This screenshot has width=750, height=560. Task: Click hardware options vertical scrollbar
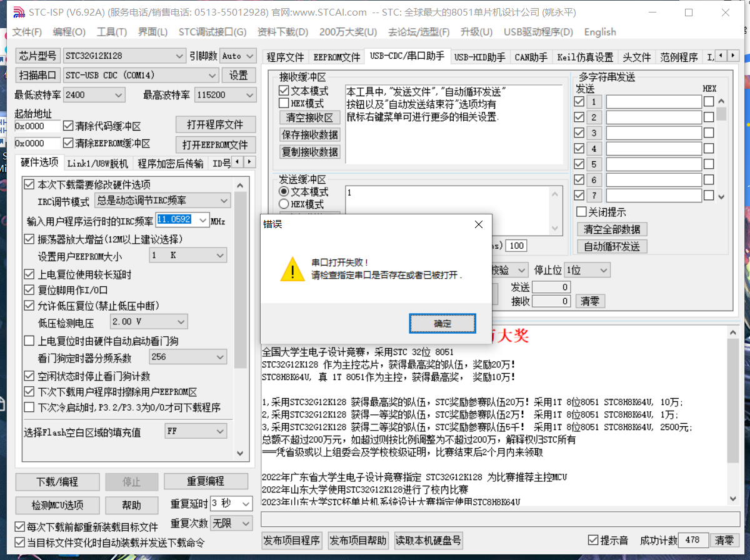click(x=240, y=319)
